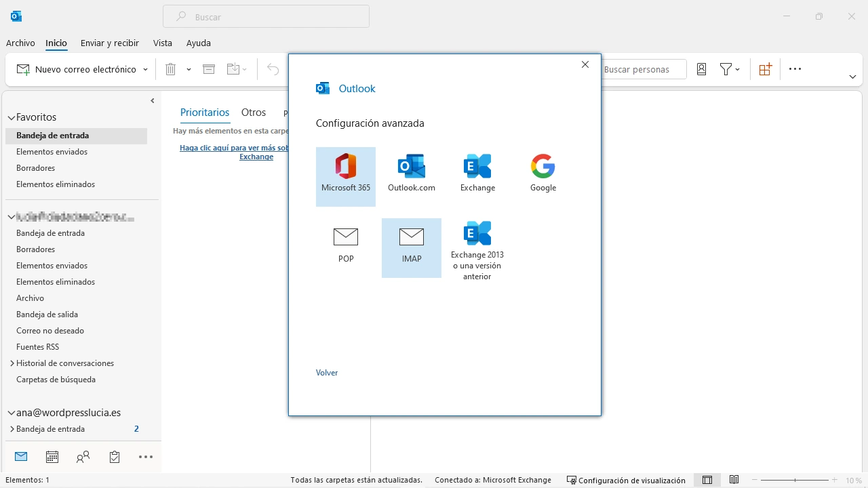Expand ana@wordpresslucia.es Bandeja de entrada
The height and width of the screenshot is (488, 868).
pos(12,429)
